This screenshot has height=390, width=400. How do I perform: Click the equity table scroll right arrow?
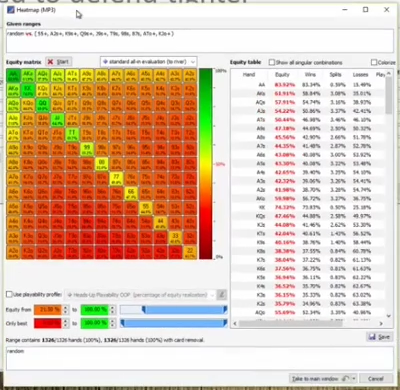coord(381,323)
